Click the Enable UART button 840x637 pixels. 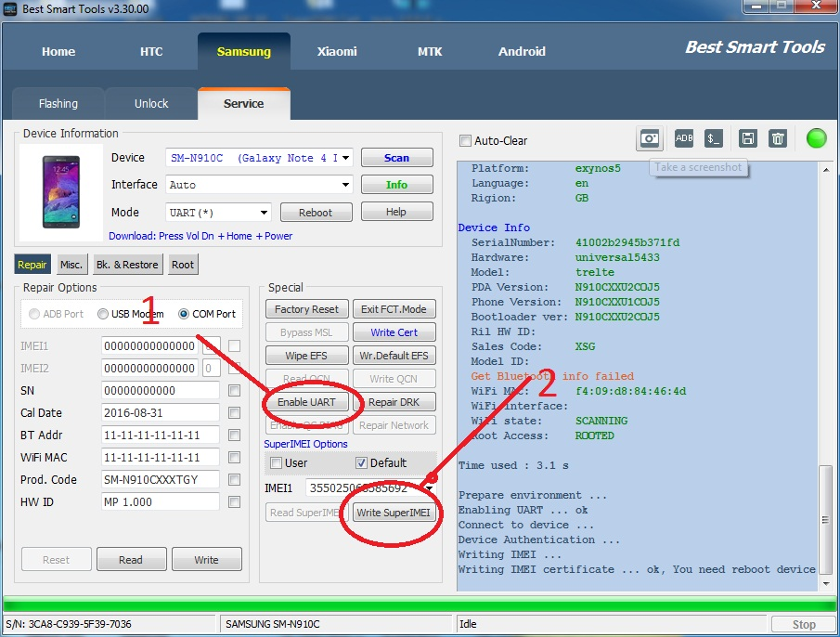point(307,402)
